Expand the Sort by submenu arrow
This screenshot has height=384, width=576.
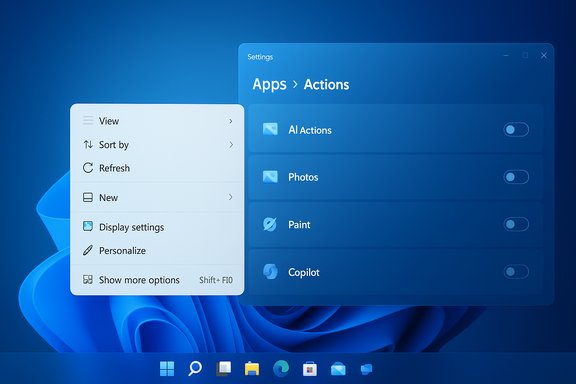pos(231,145)
